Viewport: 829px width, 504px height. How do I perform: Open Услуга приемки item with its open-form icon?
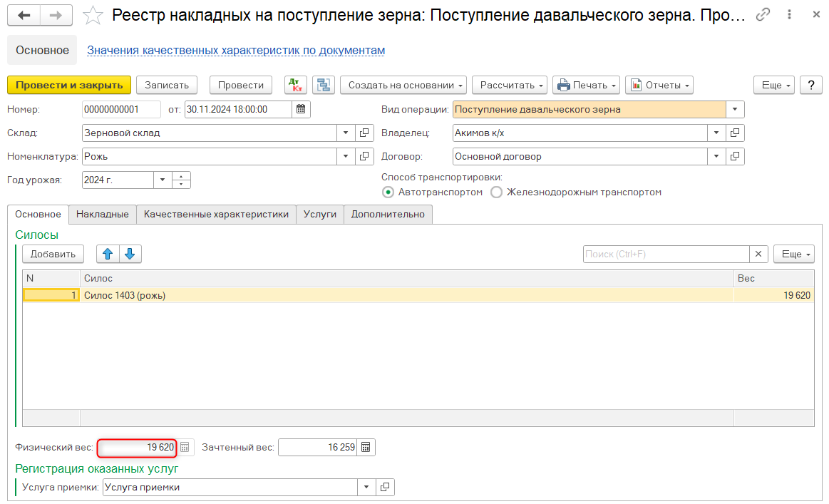[x=385, y=487]
